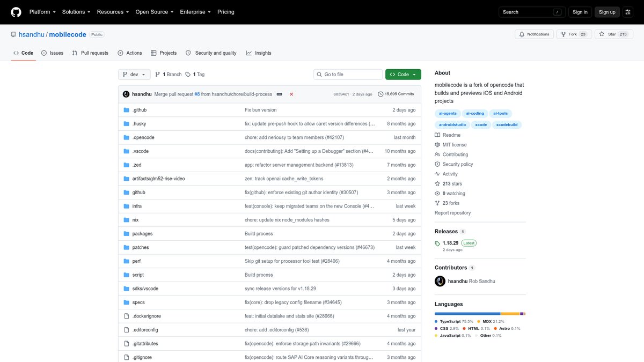The height and width of the screenshot is (362, 644).
Task: Click the packages folder icon
Action: point(127,234)
